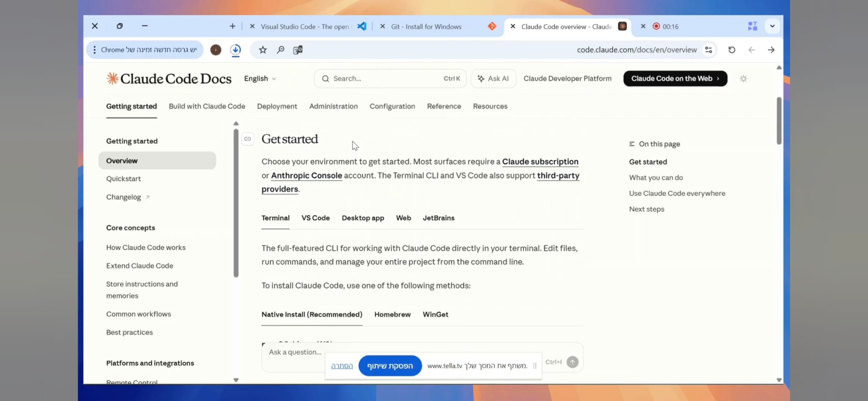Select the VS Code environment tab
Image resolution: width=868 pixels, height=401 pixels.
pos(315,218)
